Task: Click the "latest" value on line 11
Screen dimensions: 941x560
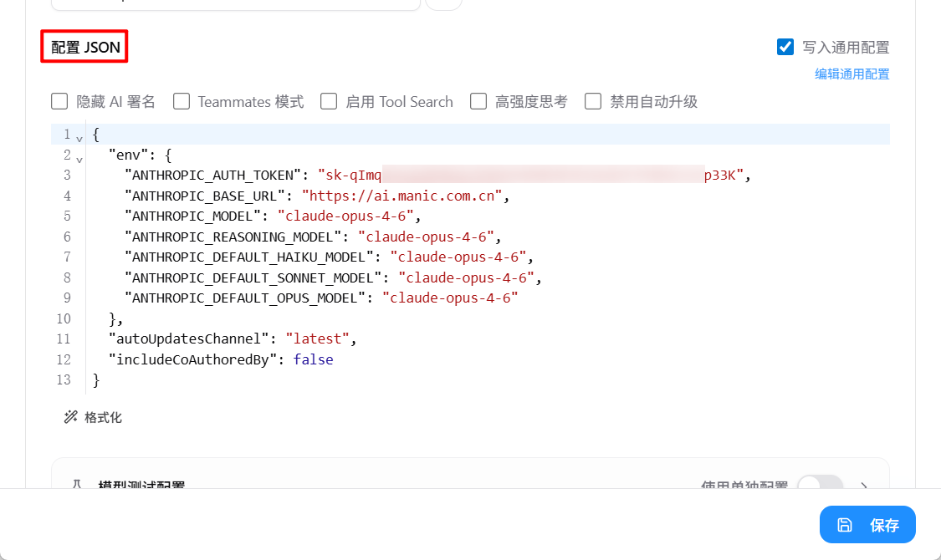Action: 318,339
